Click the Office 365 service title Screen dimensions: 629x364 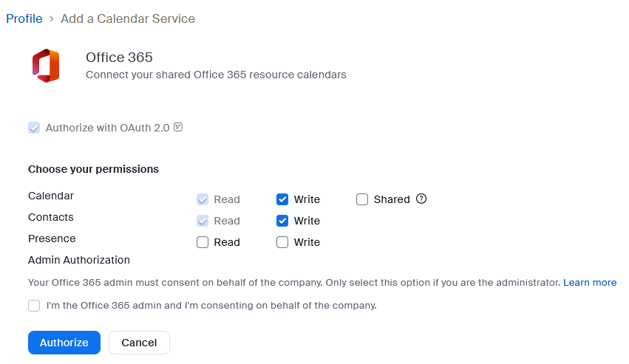[119, 58]
